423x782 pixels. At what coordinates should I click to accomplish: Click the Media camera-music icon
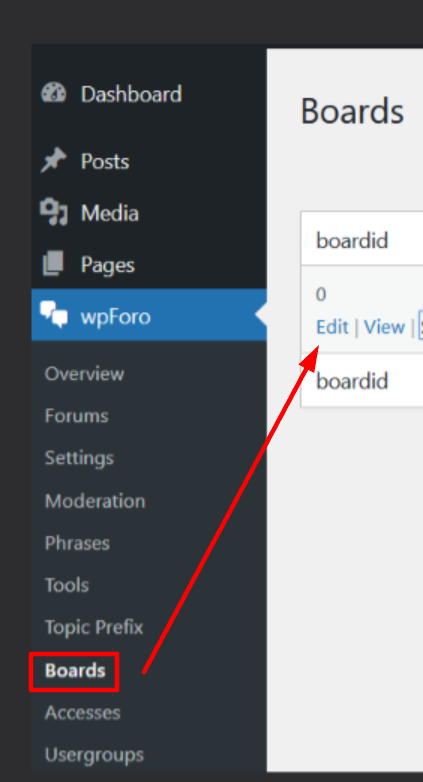click(53, 212)
